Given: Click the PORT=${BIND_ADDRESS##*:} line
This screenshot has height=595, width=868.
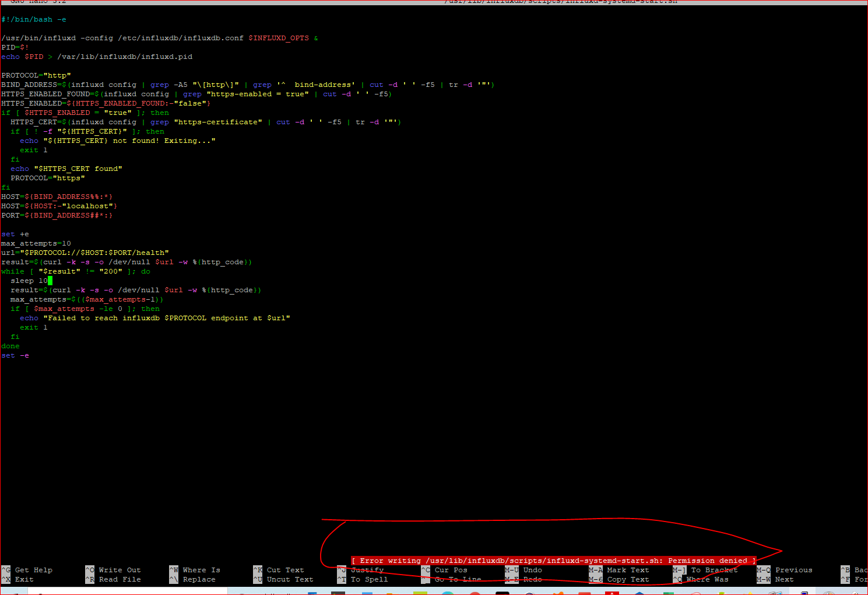Looking at the screenshot, I should (57, 215).
